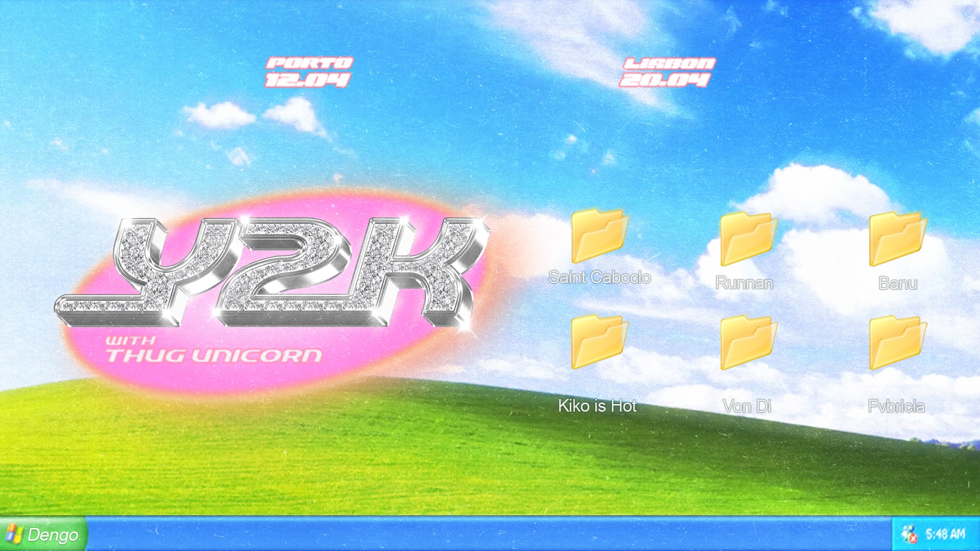Open the Von Di folder icon
980x551 pixels.
tap(748, 342)
